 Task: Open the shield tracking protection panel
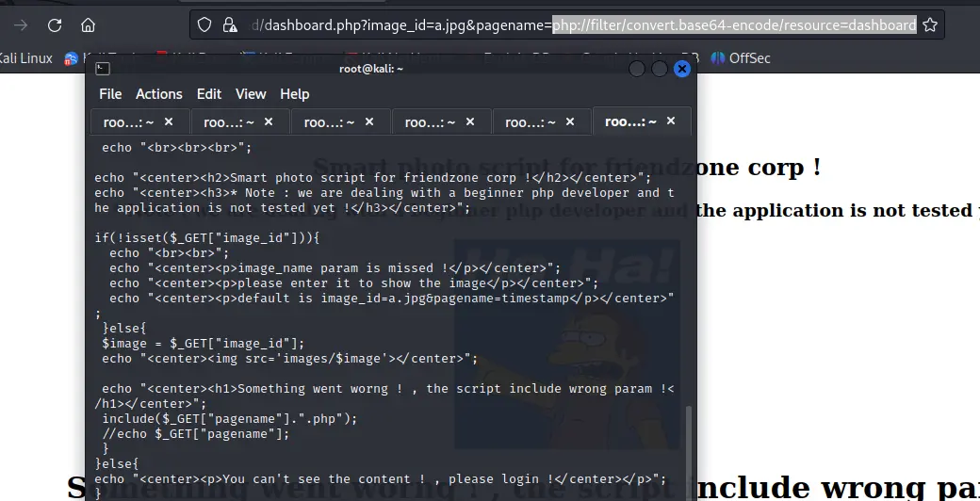tap(204, 25)
